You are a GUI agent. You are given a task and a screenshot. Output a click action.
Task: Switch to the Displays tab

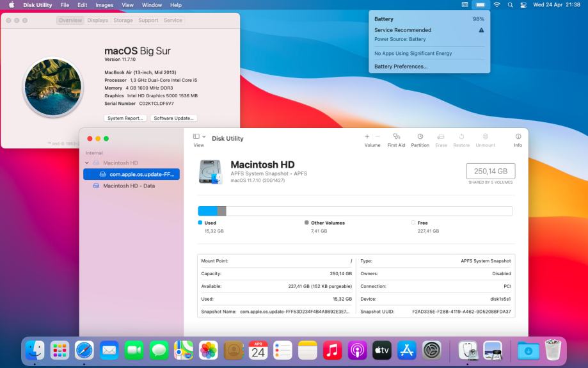point(98,20)
